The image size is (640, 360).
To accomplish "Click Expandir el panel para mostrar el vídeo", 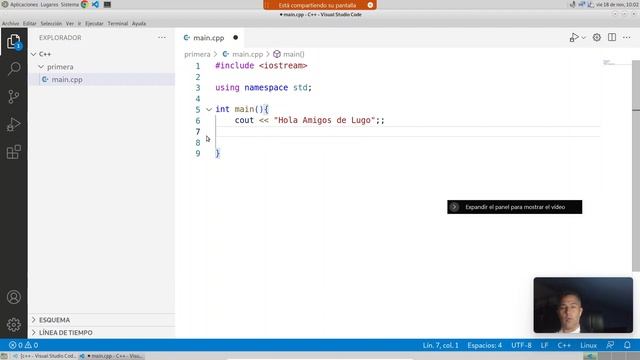I will click(515, 207).
